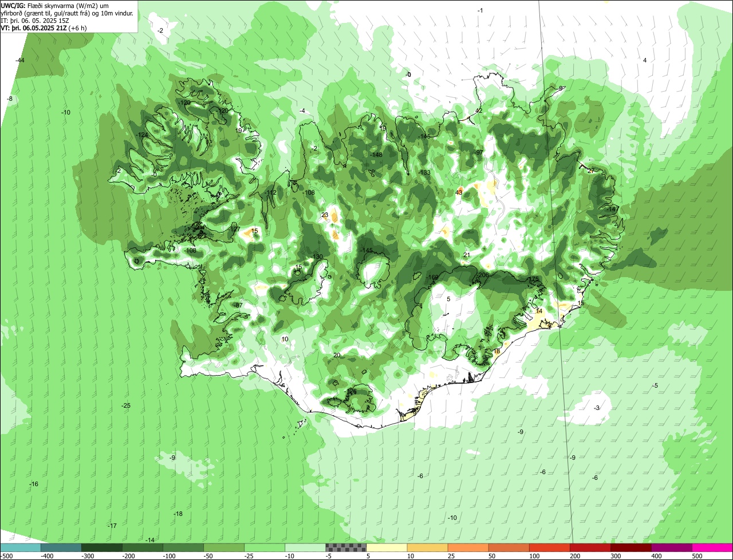Click the -500 label on the legend
The height and width of the screenshot is (560, 733).
pyautogui.click(x=6, y=556)
